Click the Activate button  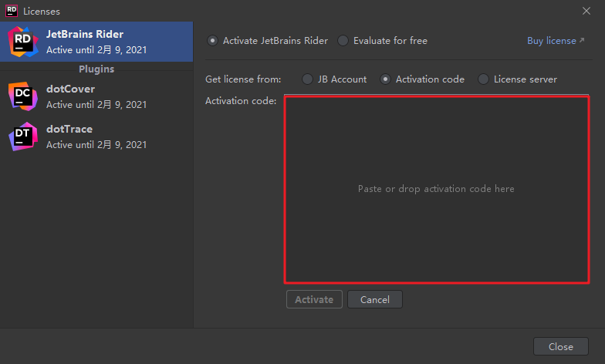click(x=314, y=299)
